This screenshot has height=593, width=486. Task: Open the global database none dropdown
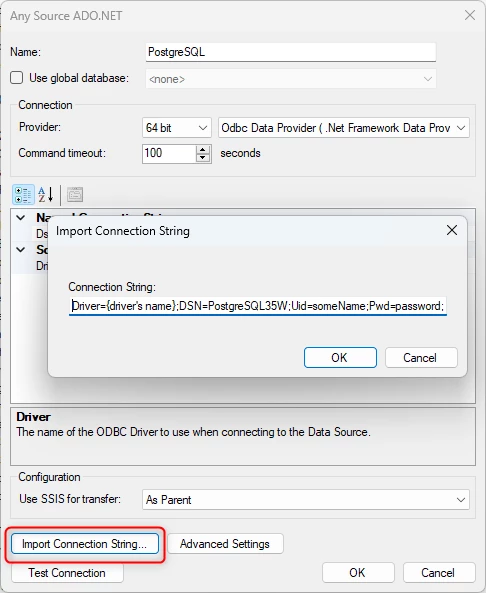291,79
